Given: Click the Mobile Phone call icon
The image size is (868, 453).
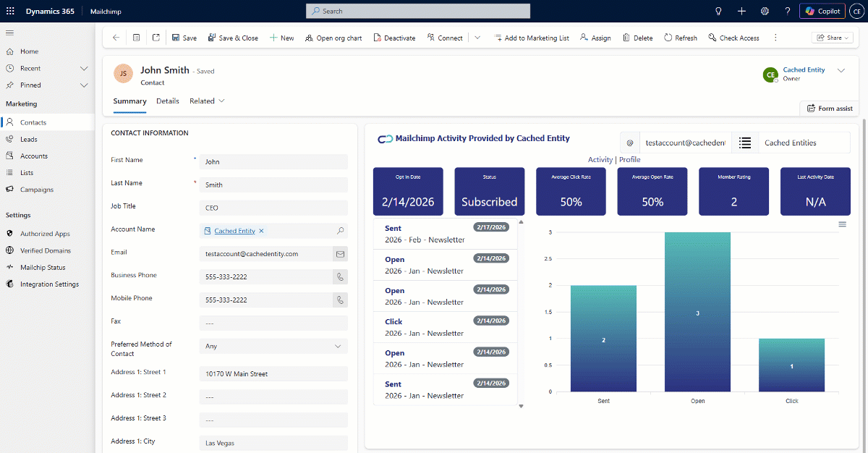Looking at the screenshot, I should click(x=339, y=300).
